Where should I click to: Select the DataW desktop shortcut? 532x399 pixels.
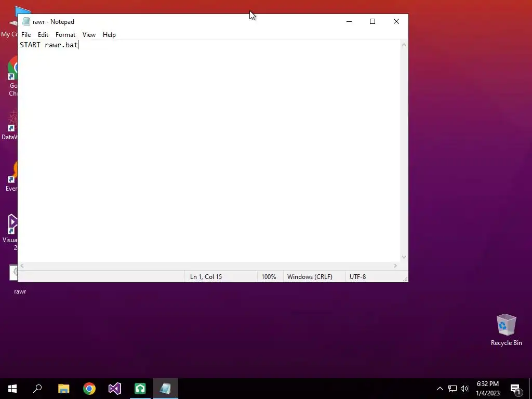10,126
